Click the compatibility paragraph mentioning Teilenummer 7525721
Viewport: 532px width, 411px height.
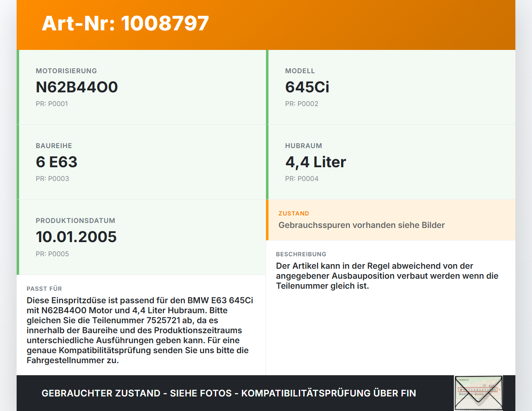click(x=140, y=330)
